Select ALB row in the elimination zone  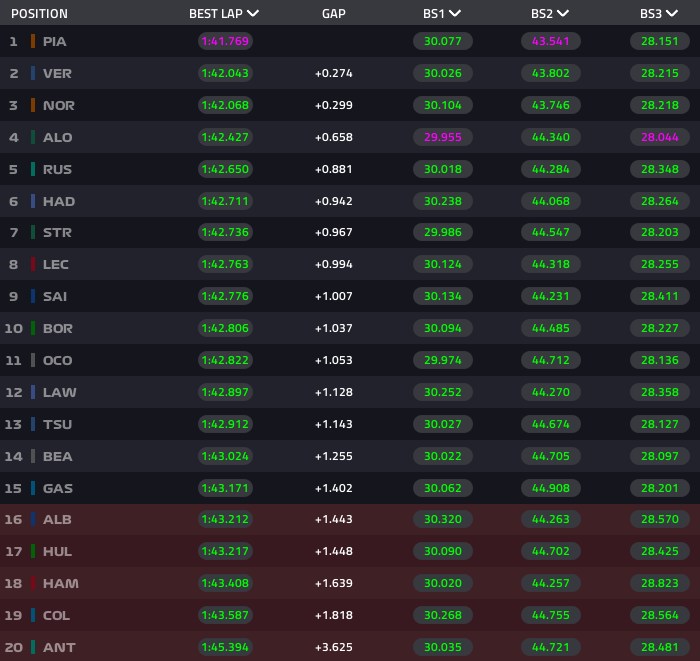tap(350, 520)
